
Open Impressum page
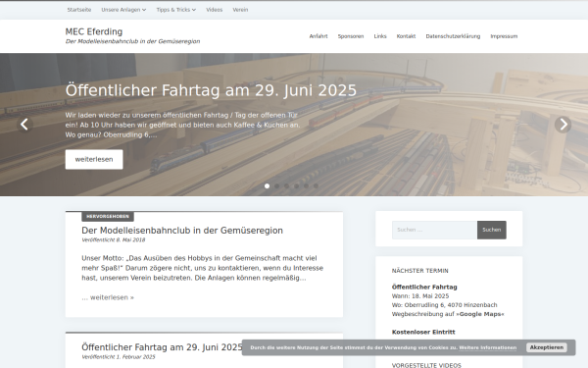coord(504,36)
